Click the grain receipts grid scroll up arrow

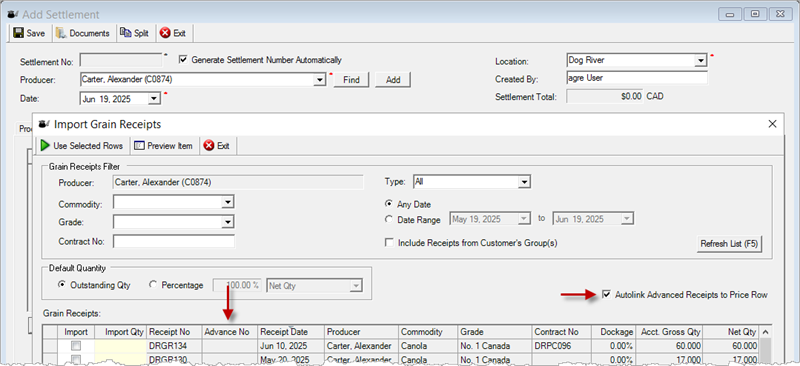(765, 332)
